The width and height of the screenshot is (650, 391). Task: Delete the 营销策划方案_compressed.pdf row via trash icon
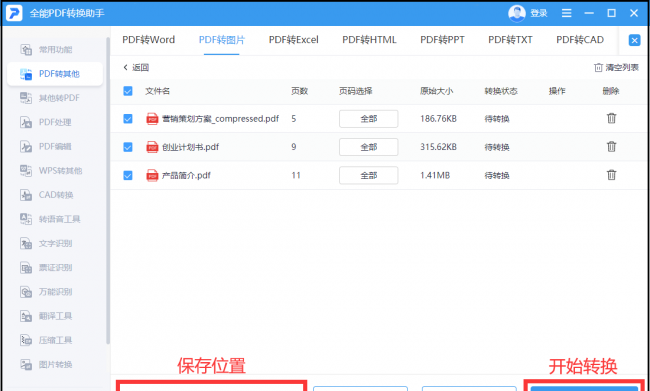(611, 119)
